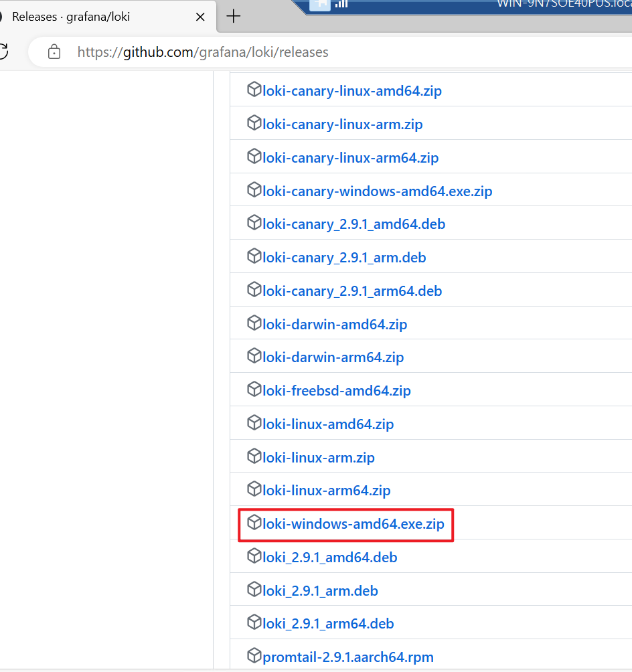Download loki_2.9.1_arm64.deb
The height and width of the screenshot is (672, 632).
328,624
